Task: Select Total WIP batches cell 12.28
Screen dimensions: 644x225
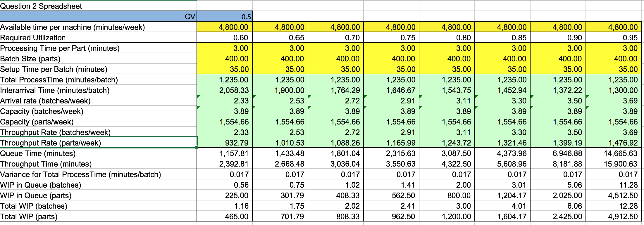Action: point(614,206)
